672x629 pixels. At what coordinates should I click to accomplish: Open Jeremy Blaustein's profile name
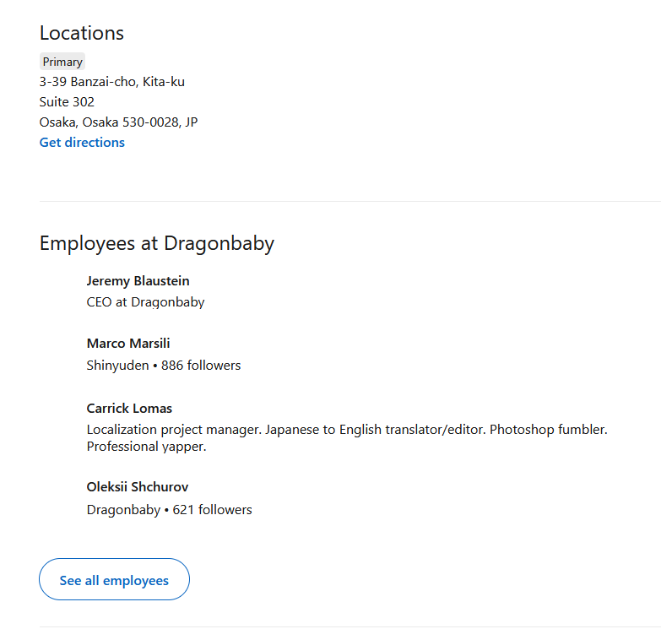tap(138, 281)
